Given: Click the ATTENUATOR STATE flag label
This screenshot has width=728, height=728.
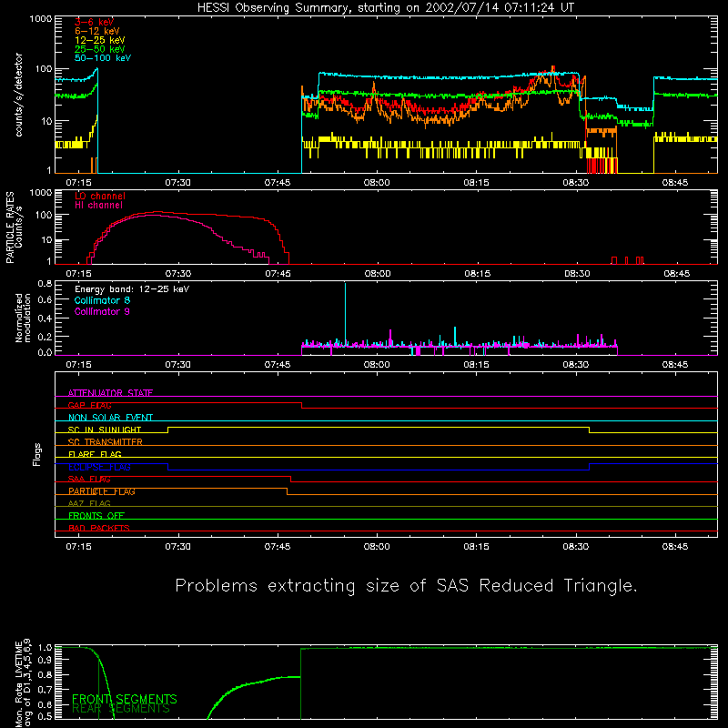Looking at the screenshot, I should [x=110, y=393].
